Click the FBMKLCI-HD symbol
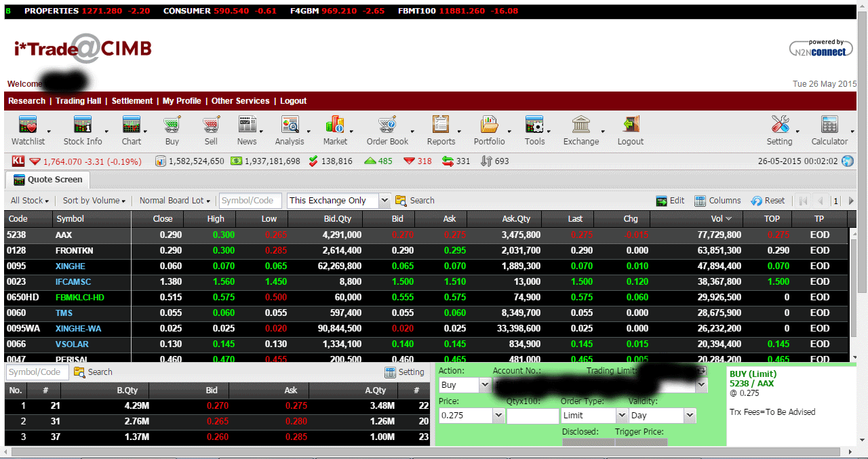 80,298
